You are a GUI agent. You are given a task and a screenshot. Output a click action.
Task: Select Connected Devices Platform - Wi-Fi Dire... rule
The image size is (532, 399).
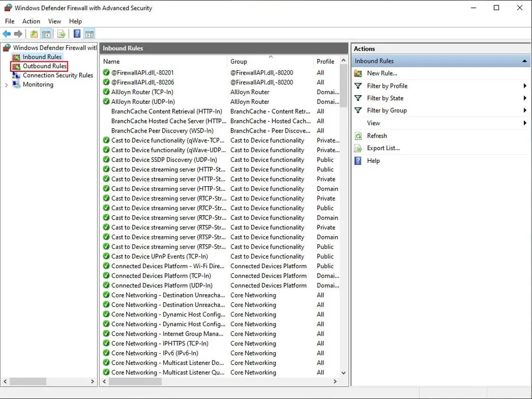pyautogui.click(x=168, y=266)
